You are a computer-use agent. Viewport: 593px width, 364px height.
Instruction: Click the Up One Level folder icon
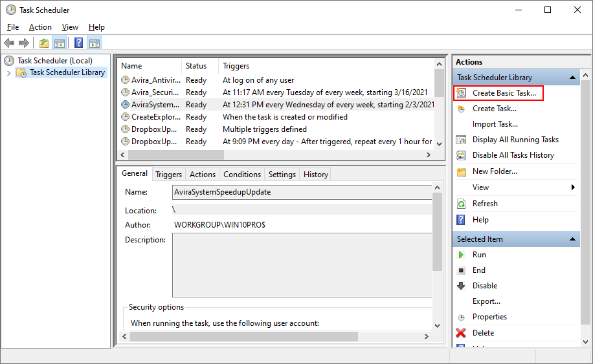pos(44,43)
